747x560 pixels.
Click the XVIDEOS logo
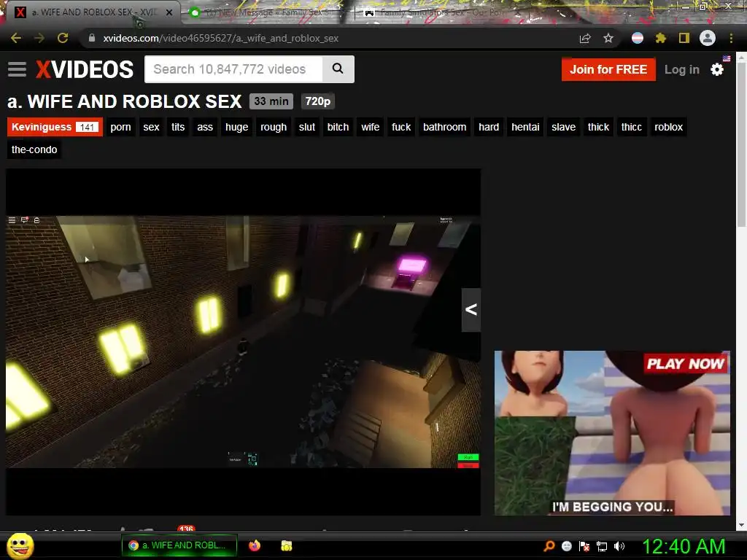click(85, 69)
